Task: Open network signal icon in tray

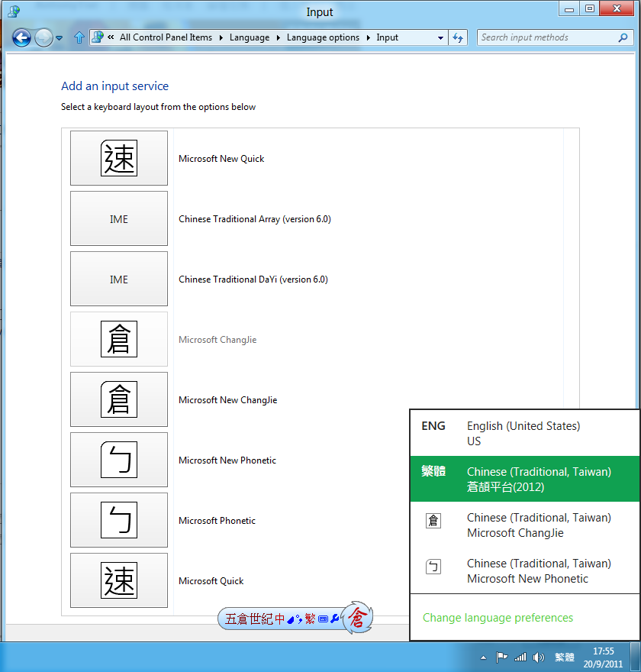Action: pos(520,657)
